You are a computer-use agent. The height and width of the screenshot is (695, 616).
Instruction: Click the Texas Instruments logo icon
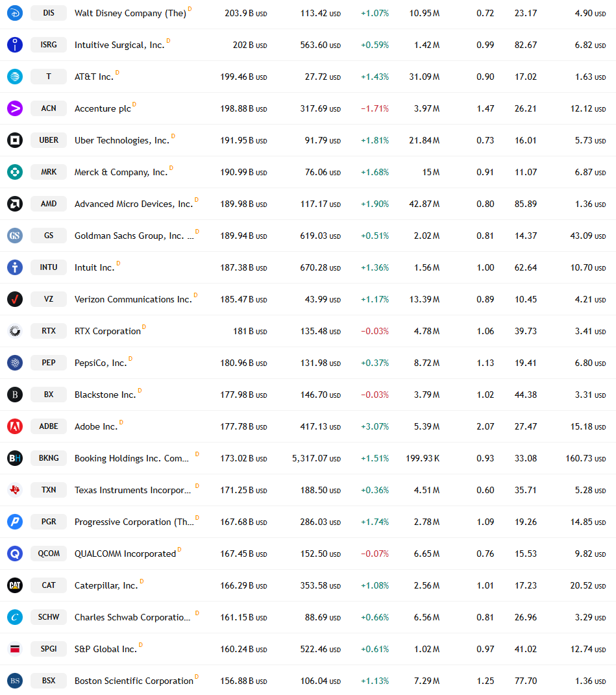[15, 490]
